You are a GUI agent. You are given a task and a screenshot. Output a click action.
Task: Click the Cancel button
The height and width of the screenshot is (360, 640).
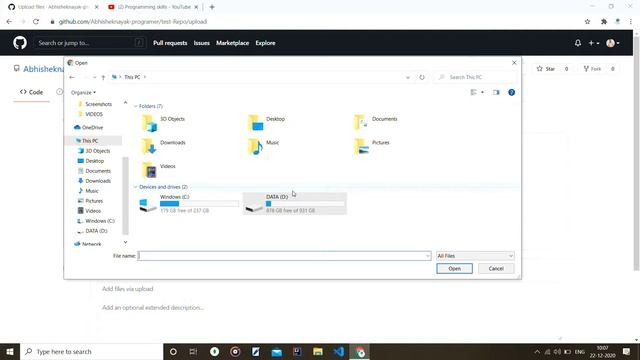point(496,269)
